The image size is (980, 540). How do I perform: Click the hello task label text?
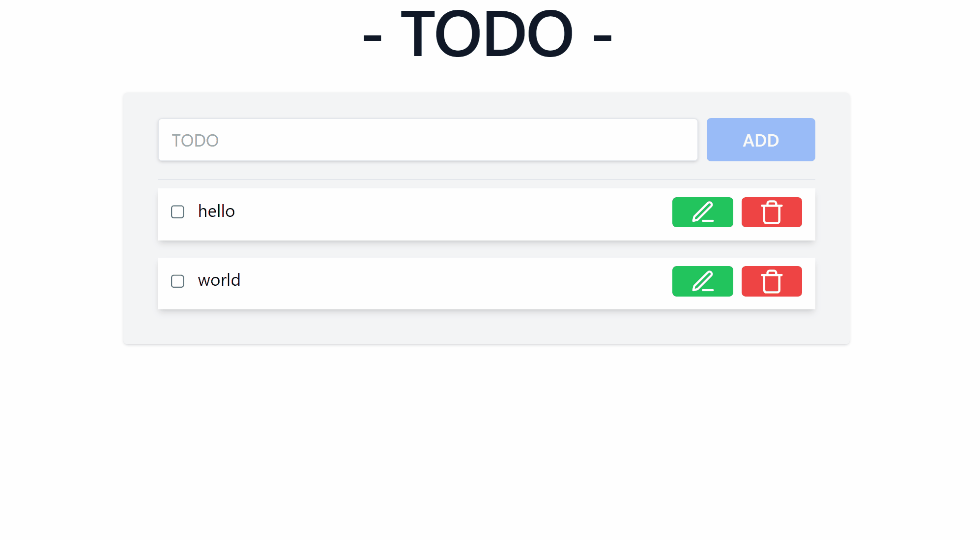[x=216, y=211]
